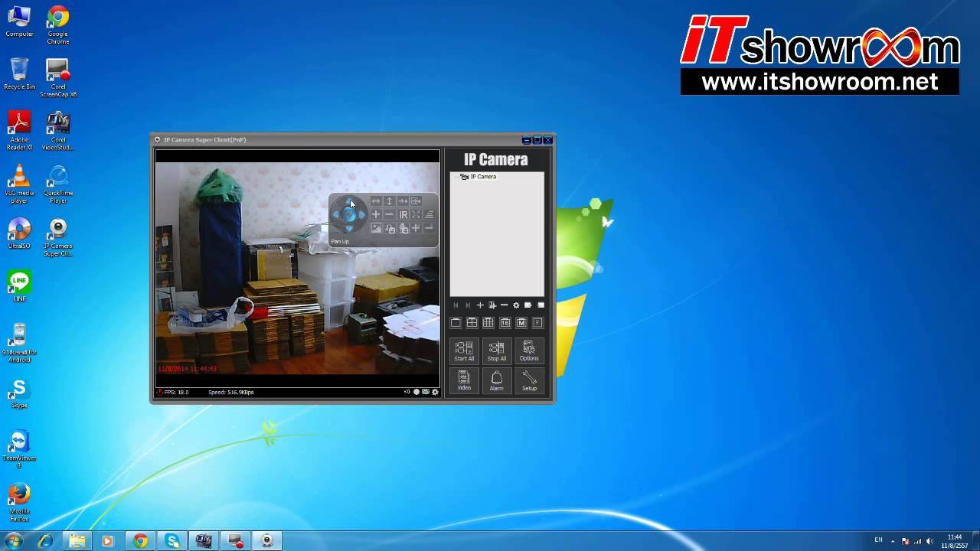Switch to four-view layout
The width and height of the screenshot is (980, 551).
[x=472, y=323]
